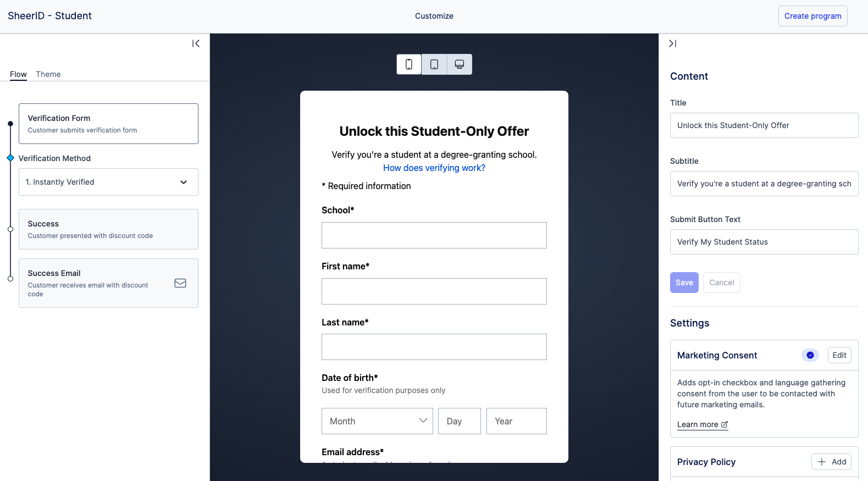The width and height of the screenshot is (868, 481).
Task: Save the content changes
Action: 684,283
